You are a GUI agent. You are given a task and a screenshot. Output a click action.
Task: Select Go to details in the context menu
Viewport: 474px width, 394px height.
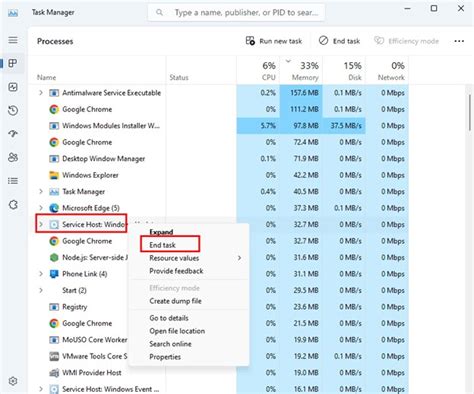169,318
